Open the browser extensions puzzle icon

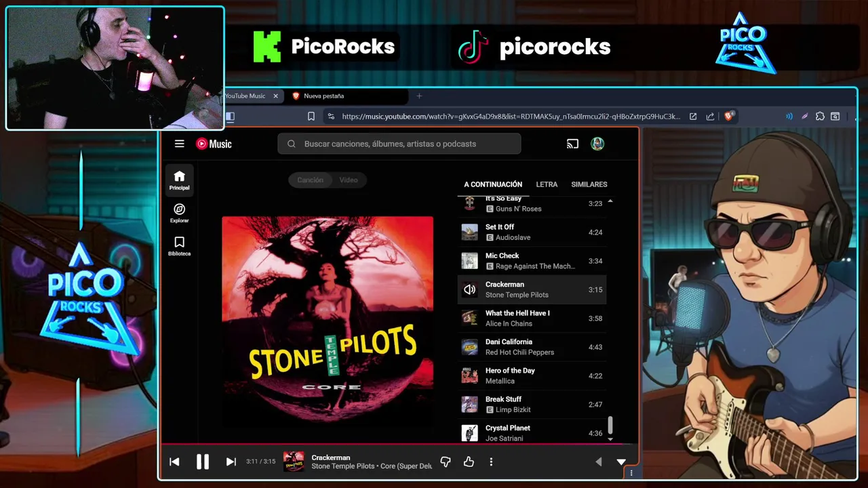(820, 117)
